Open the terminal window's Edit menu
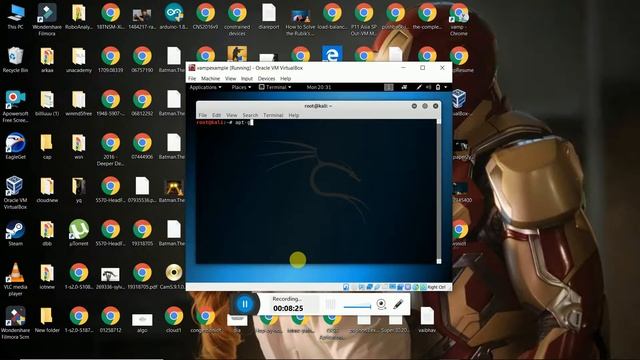 [x=216, y=115]
